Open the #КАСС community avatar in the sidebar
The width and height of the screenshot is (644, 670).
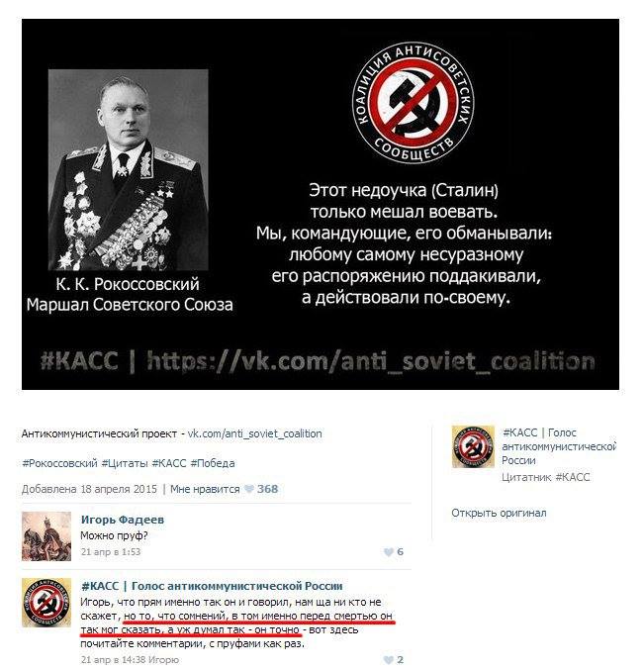[473, 446]
